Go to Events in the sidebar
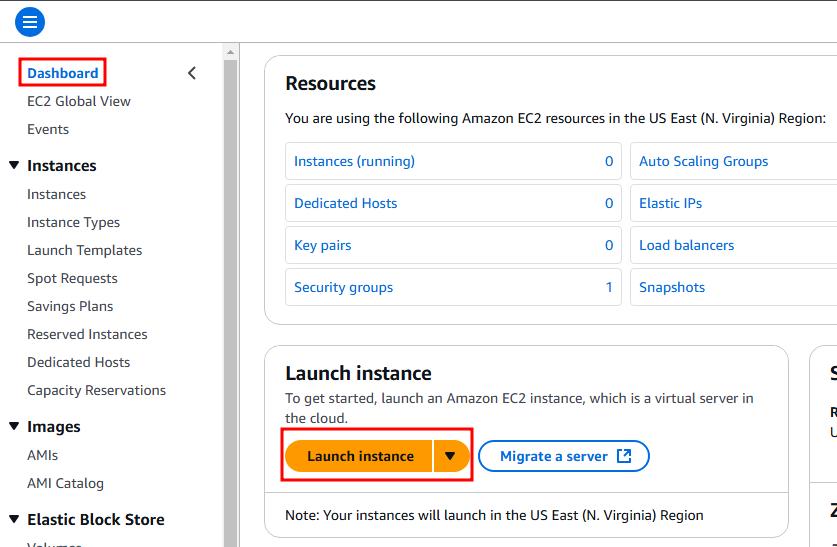This screenshot has width=837, height=547. [x=48, y=129]
